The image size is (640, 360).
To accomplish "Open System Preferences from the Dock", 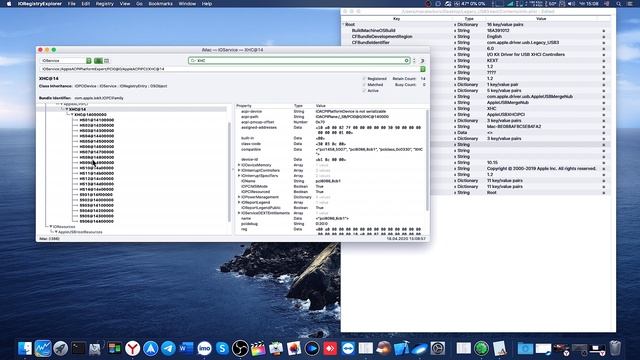I will (438, 348).
